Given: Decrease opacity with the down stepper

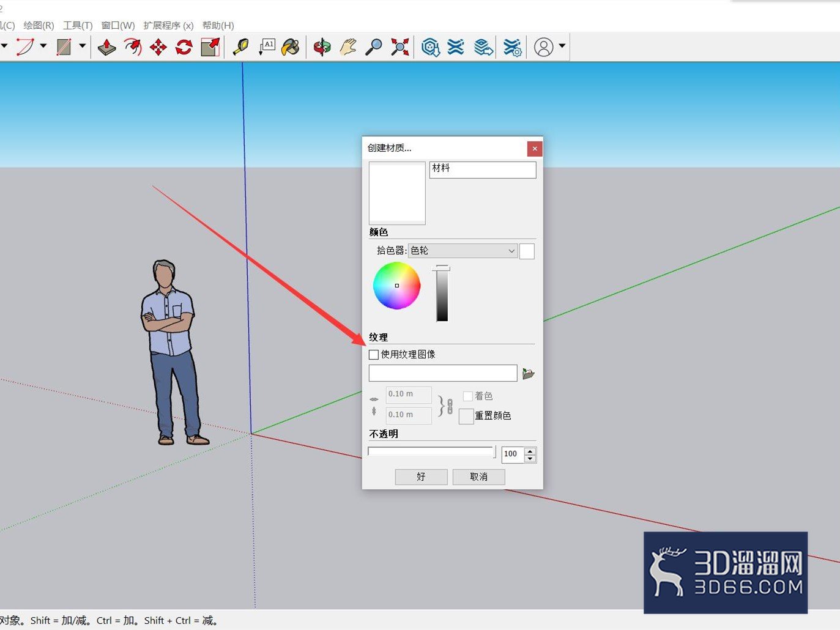Looking at the screenshot, I should click(530, 459).
